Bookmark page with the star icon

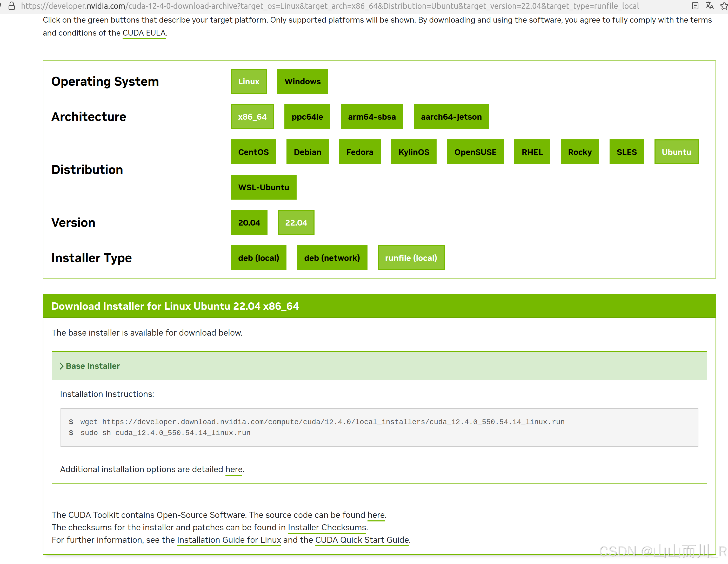click(x=724, y=6)
